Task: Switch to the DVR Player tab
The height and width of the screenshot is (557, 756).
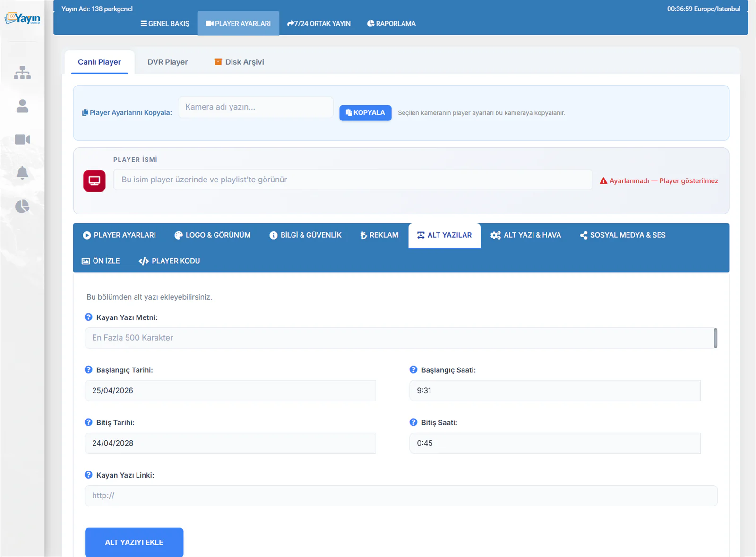Action: click(x=168, y=62)
